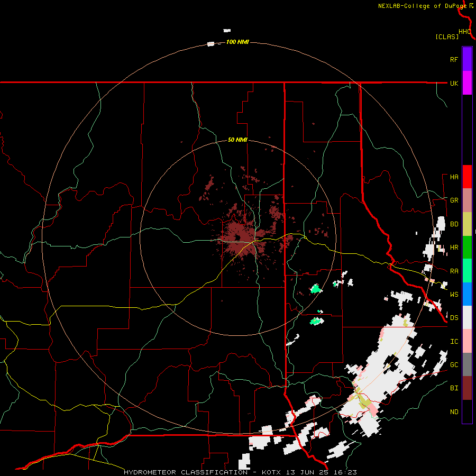Click the 50 NMI range ring label
This screenshot has height=476, width=476.
237,140
